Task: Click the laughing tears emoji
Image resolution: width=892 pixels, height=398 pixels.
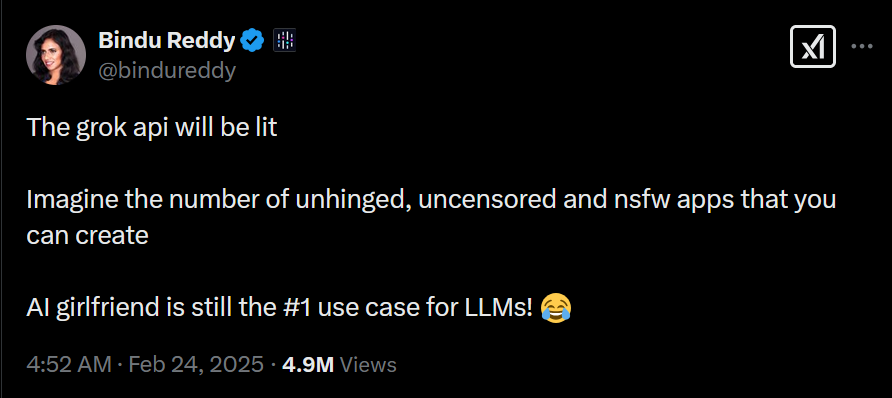Action: point(556,308)
